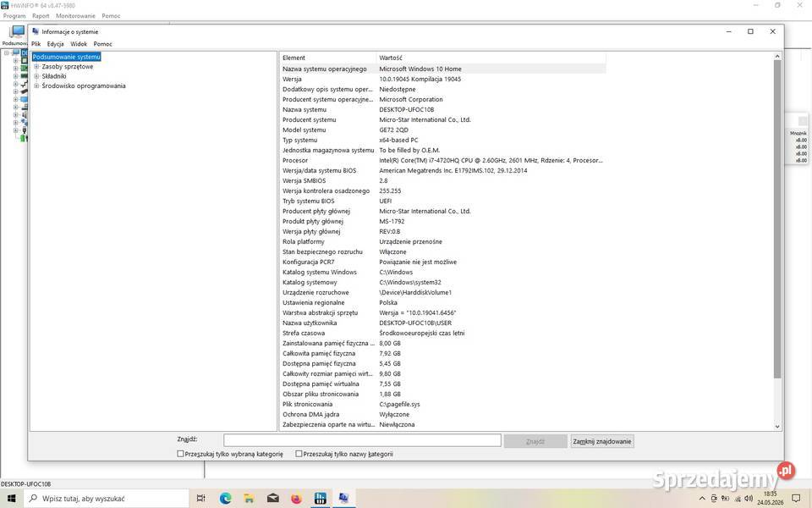Open File Explorer from the taskbar
Viewport: 812px width, 508px height.
tap(249, 498)
